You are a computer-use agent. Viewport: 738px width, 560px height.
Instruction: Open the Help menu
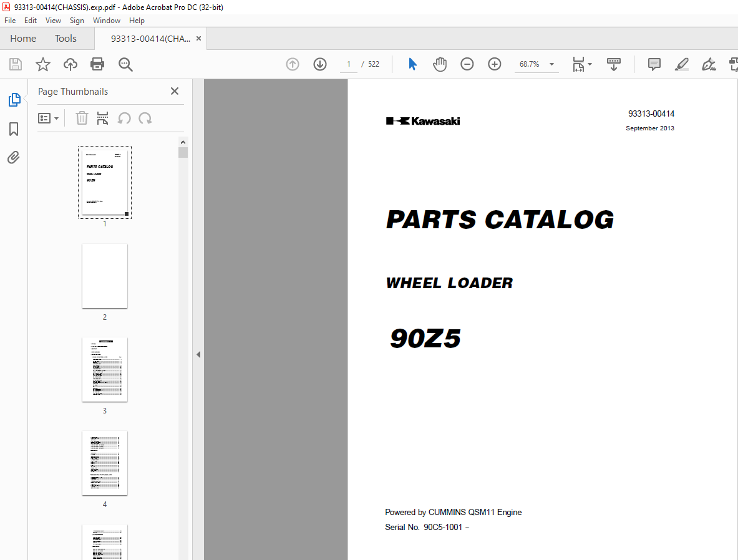(x=137, y=20)
